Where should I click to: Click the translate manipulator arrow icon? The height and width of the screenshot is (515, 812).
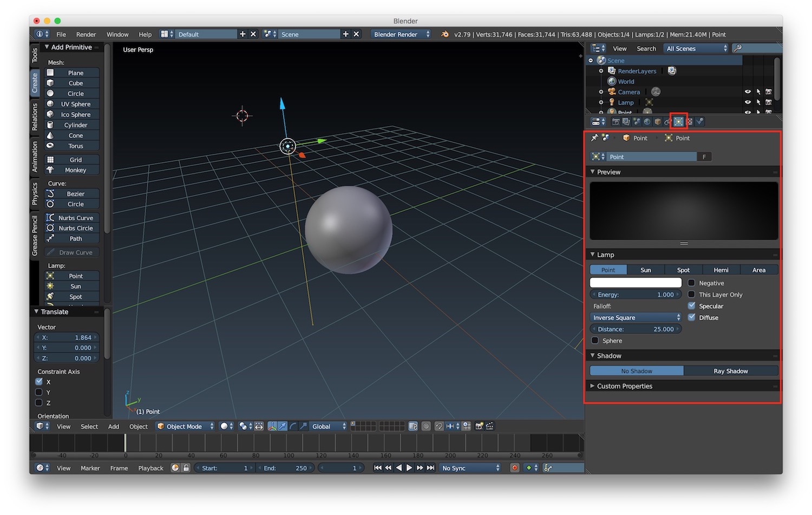(283, 426)
